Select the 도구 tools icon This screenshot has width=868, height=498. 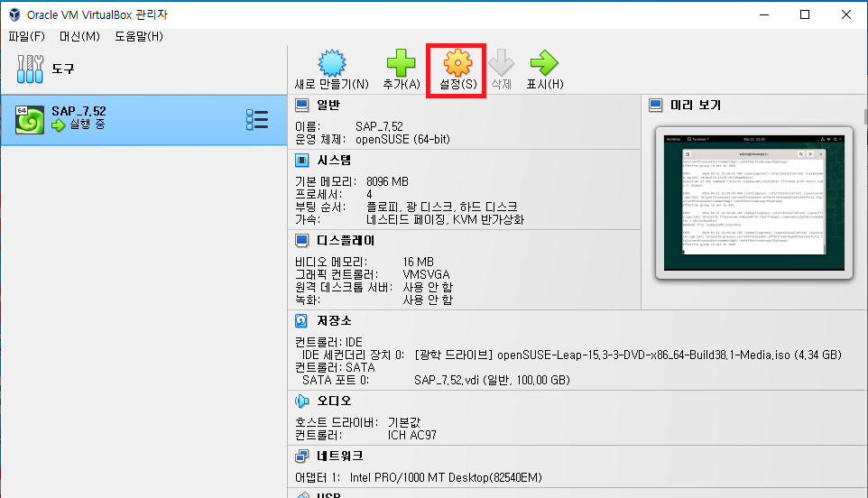(30, 69)
